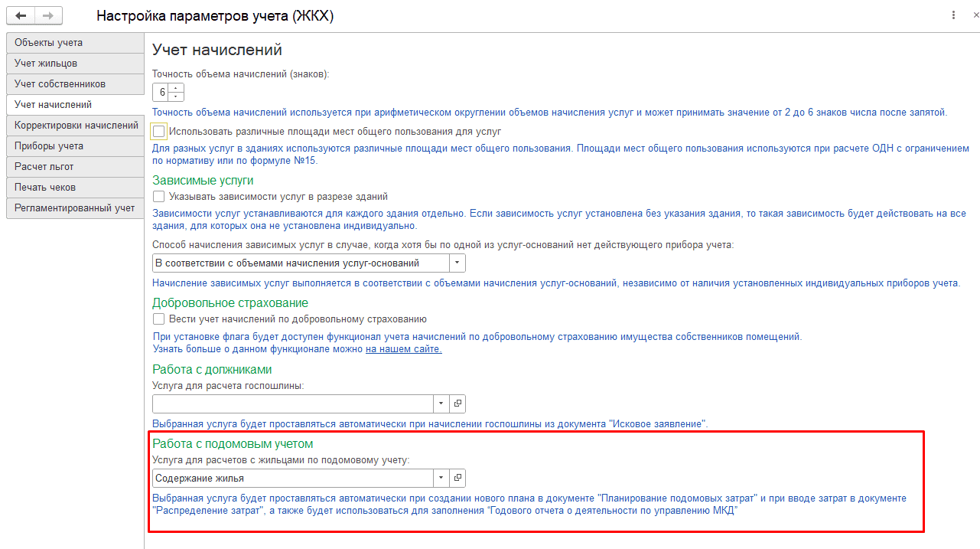This screenshot has width=980, height=549.
Task: Switch to Приборы учета tab
Action: pyautogui.click(x=75, y=146)
